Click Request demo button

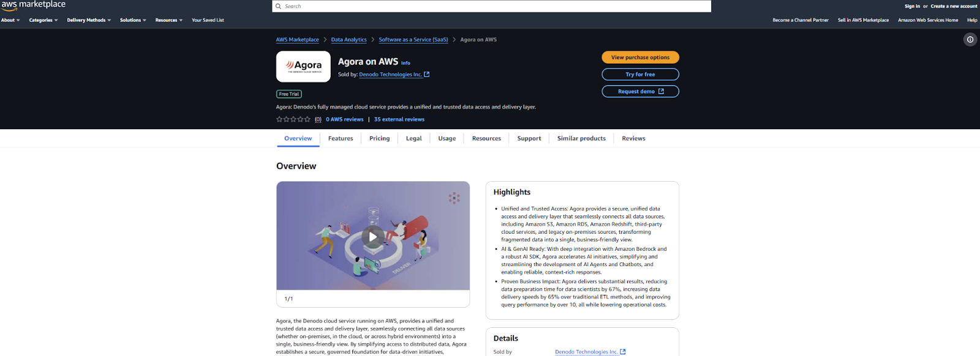click(640, 92)
